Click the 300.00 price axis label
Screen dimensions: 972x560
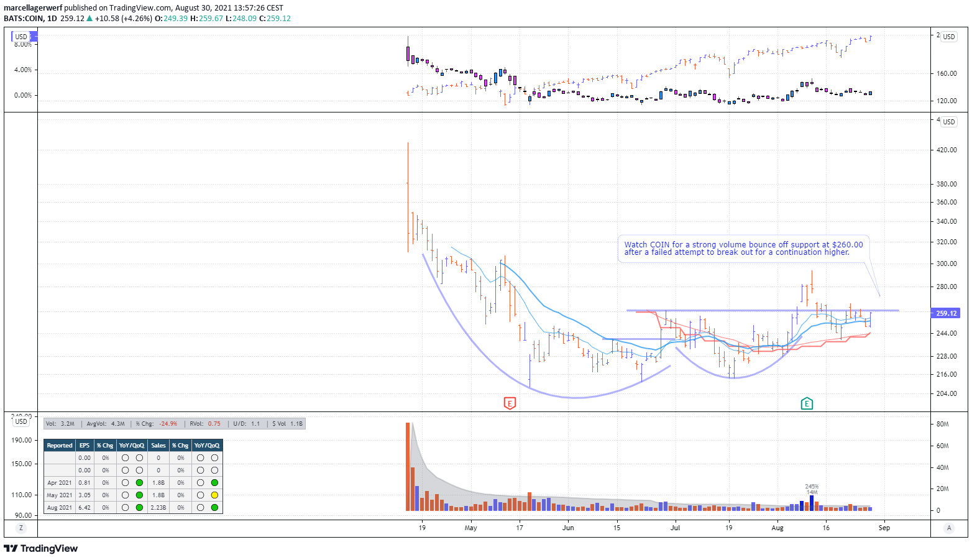[x=947, y=264]
